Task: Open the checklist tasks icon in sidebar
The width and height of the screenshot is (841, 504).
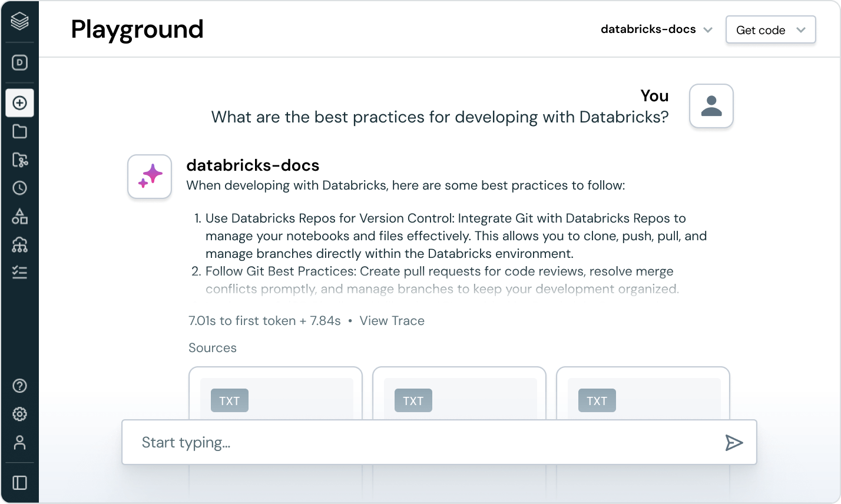Action: [20, 272]
